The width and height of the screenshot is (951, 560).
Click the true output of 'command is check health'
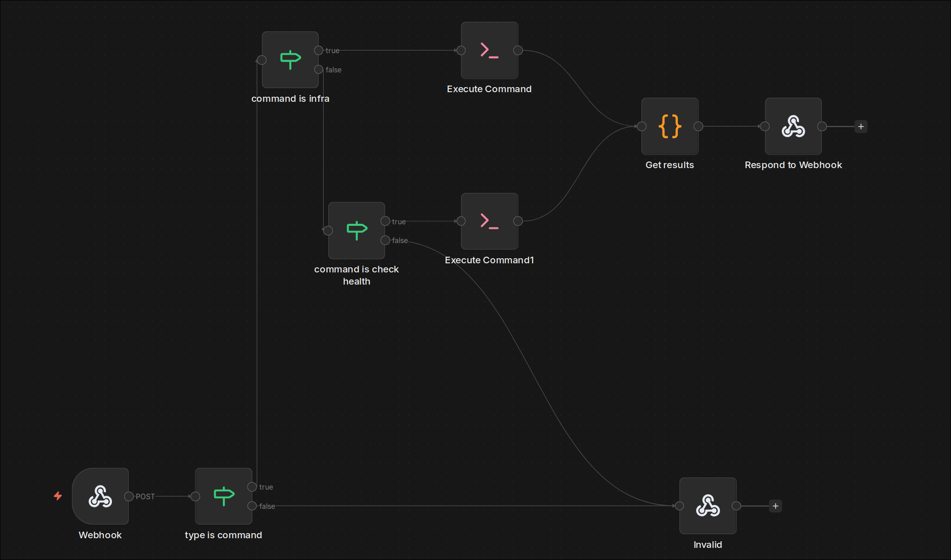click(386, 221)
